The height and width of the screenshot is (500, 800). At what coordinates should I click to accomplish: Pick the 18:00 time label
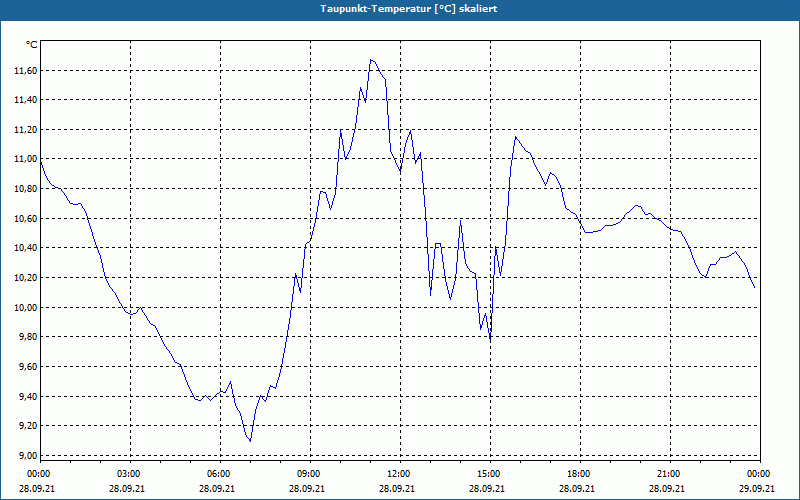580,474
